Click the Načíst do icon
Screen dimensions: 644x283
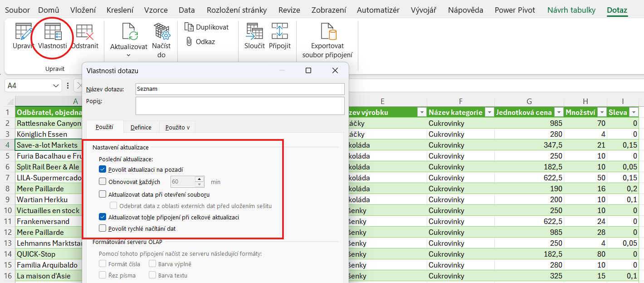pyautogui.click(x=161, y=33)
